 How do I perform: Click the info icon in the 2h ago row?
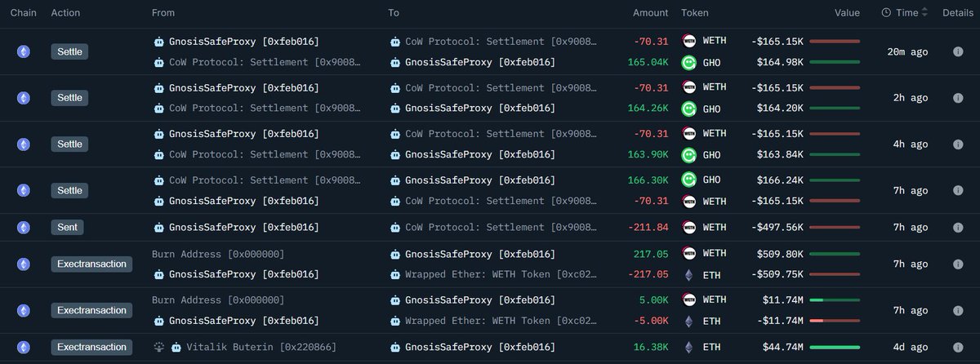pyautogui.click(x=958, y=98)
